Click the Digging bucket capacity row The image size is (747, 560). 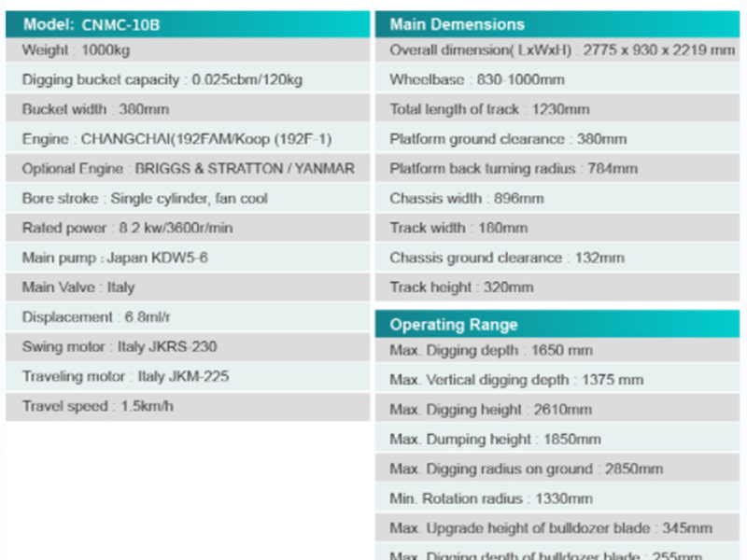pyautogui.click(x=187, y=80)
